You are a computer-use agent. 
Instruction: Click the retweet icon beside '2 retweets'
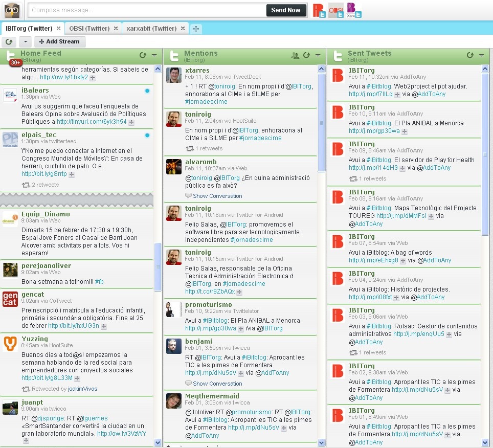click(x=26, y=185)
